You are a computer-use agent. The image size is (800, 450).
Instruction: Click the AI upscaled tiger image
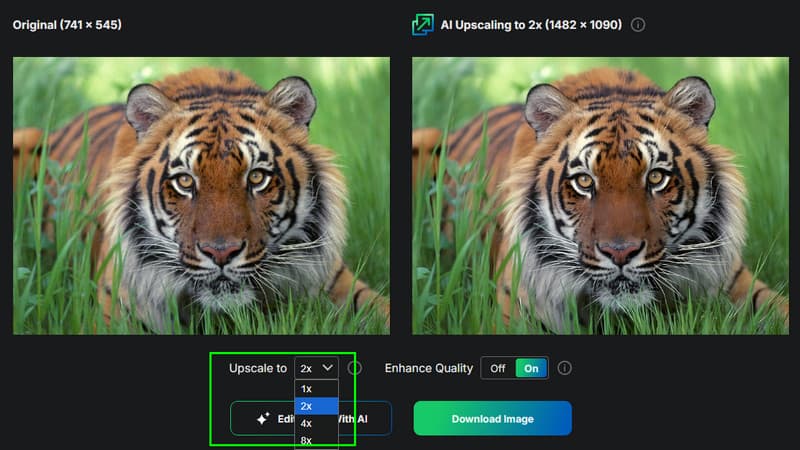(600, 195)
